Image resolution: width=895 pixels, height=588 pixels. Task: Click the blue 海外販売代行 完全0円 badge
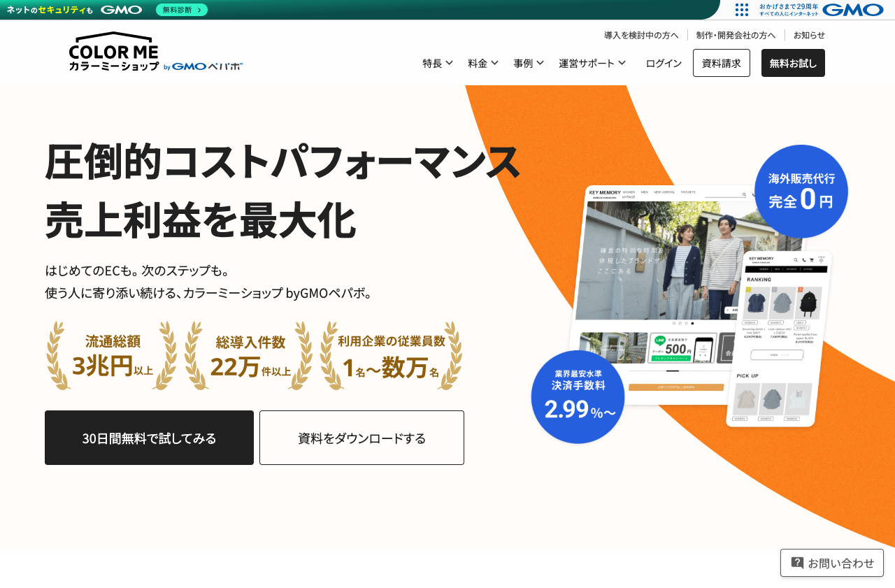pyautogui.click(x=801, y=191)
